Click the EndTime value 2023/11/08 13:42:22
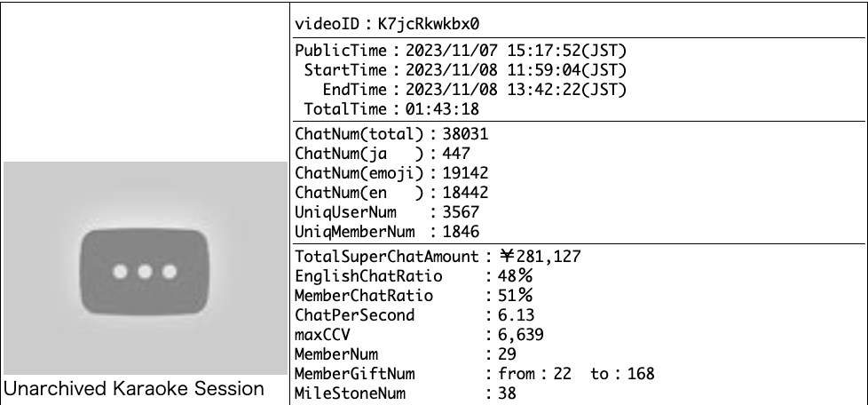 tap(517, 89)
